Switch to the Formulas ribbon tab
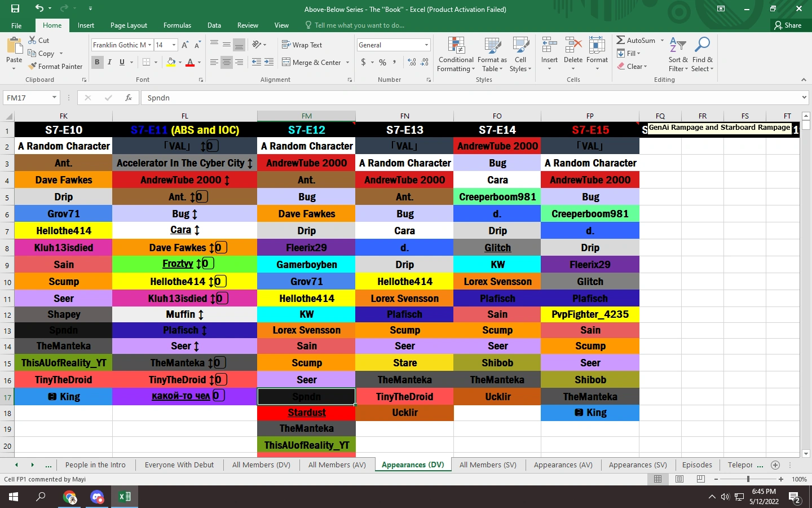Image resolution: width=812 pixels, height=508 pixels. coord(177,25)
